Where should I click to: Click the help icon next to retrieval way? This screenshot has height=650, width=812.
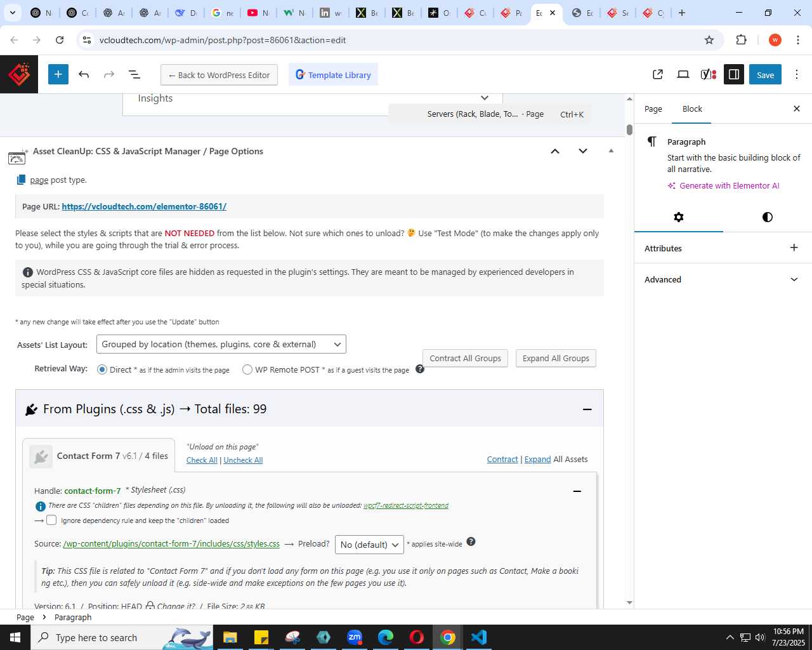[x=420, y=369]
